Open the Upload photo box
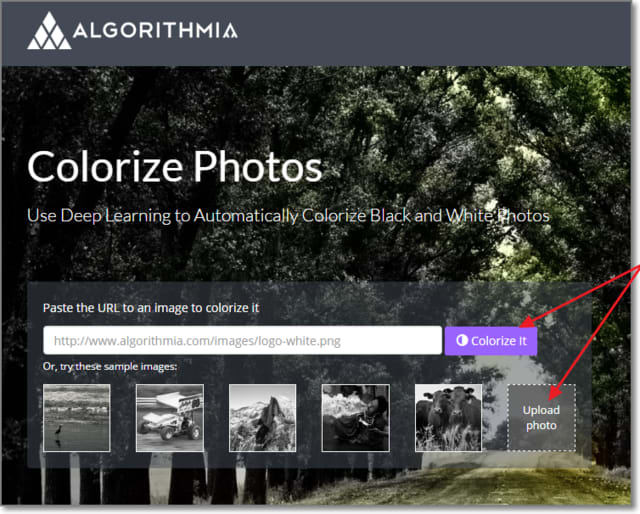 (542, 418)
